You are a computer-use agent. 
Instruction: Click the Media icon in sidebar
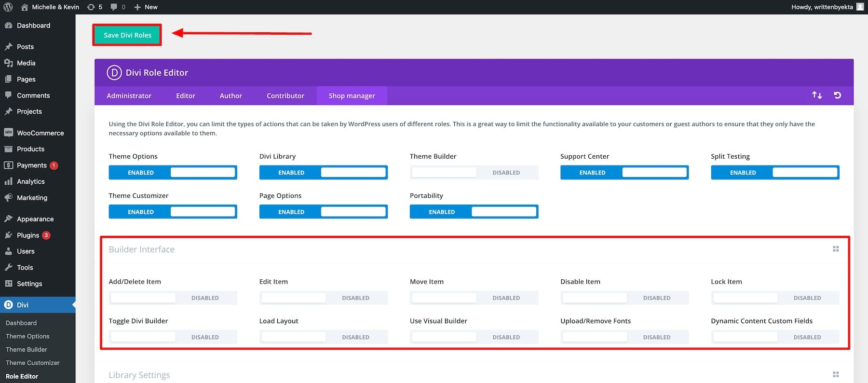point(8,63)
